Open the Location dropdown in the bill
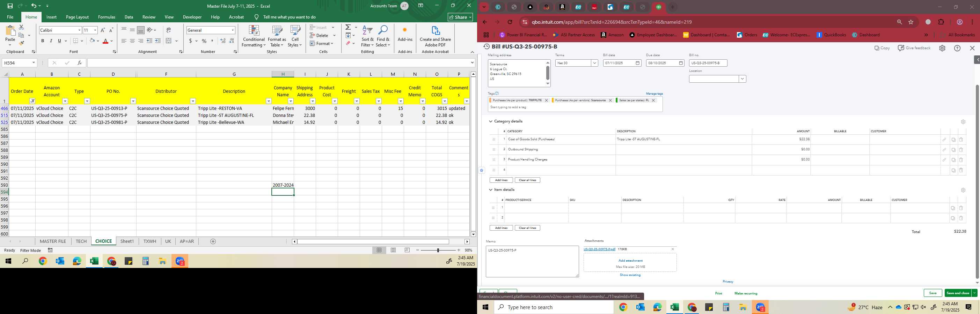The width and height of the screenshot is (980, 314). click(742, 79)
